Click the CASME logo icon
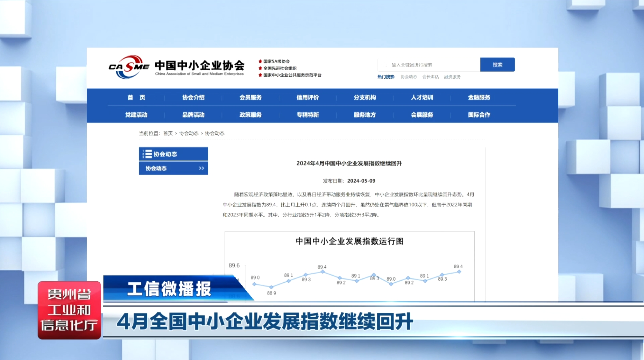 tap(129, 66)
